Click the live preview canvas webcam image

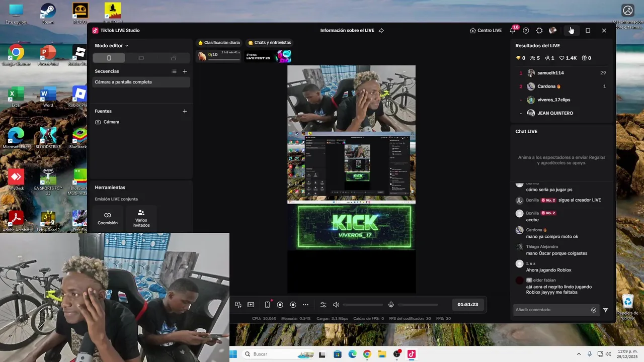pos(351,98)
